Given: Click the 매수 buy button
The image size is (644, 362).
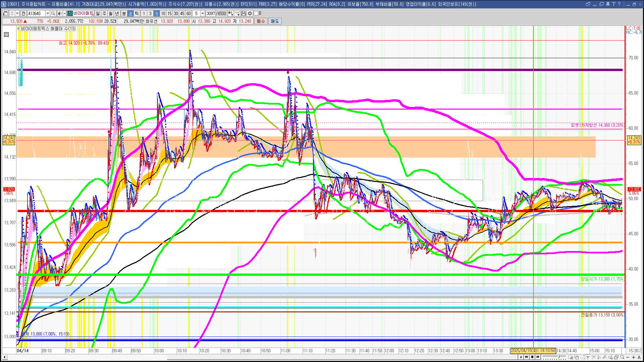Looking at the screenshot, I should (261, 21).
